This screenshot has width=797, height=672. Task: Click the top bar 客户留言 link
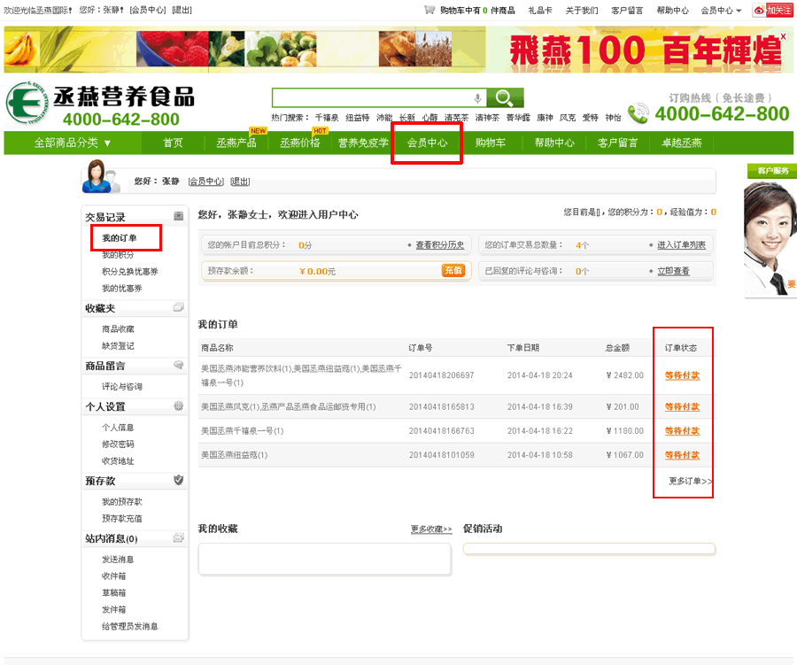coord(627,10)
